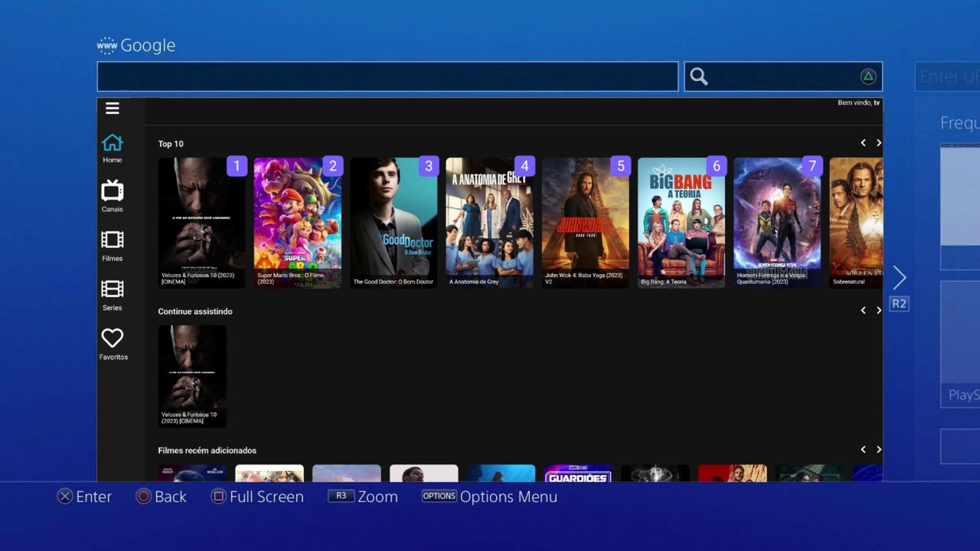Open the Guardiões poster in recently added

(x=578, y=474)
